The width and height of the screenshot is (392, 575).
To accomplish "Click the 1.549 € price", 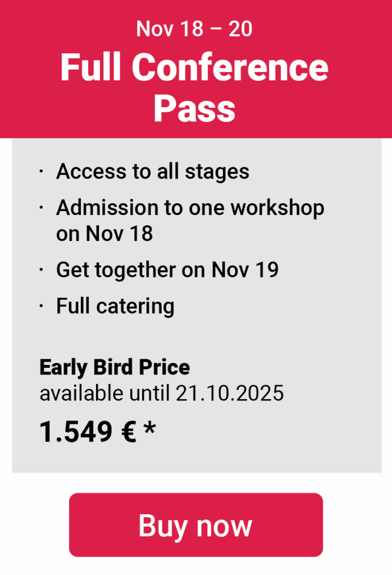I will point(88,432).
